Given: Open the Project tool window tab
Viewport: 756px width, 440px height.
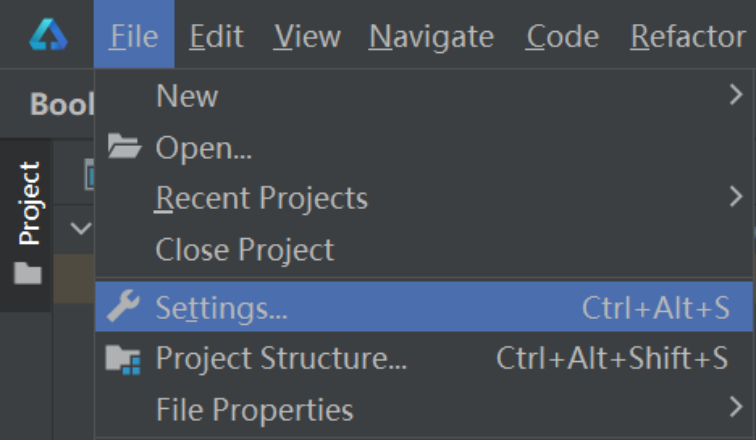Looking at the screenshot, I should tap(28, 203).
